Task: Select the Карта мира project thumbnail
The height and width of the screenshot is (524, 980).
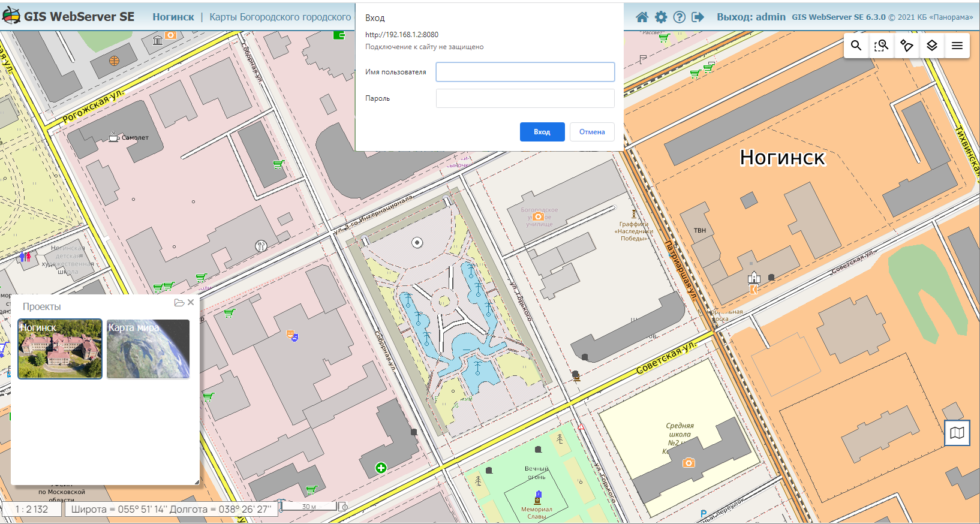Action: (x=148, y=349)
